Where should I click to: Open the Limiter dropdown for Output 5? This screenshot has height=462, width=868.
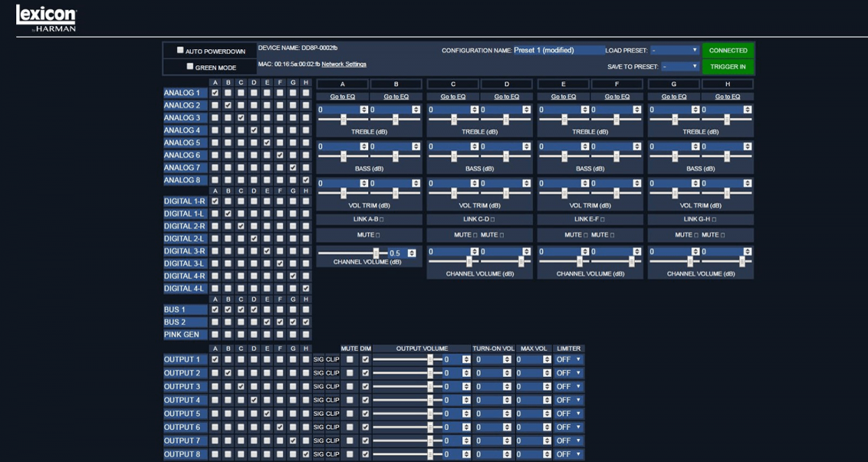[568, 414]
